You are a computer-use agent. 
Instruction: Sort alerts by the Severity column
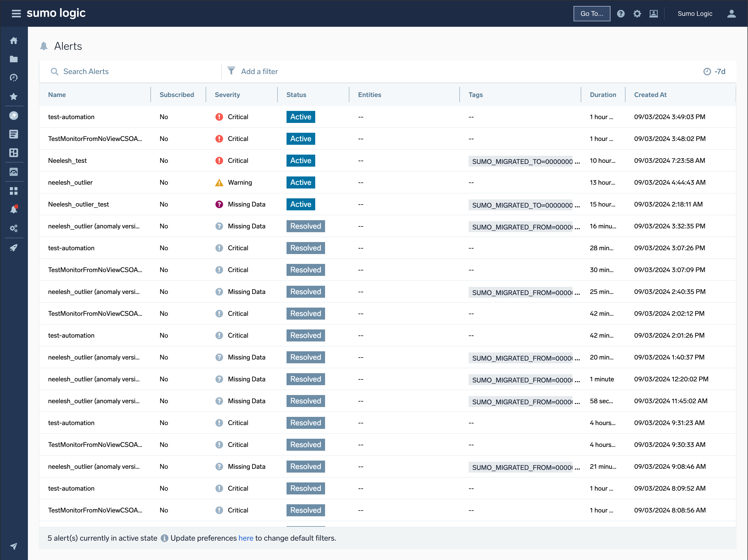[227, 95]
